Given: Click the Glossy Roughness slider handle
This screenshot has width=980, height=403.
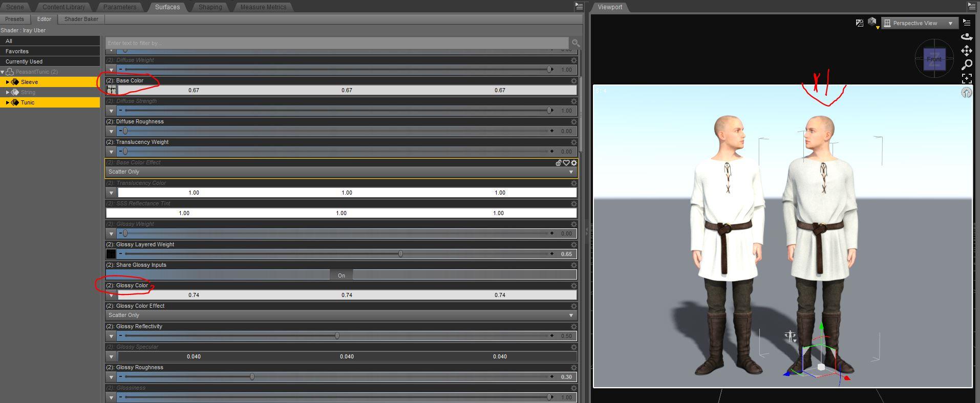Looking at the screenshot, I should point(252,377).
